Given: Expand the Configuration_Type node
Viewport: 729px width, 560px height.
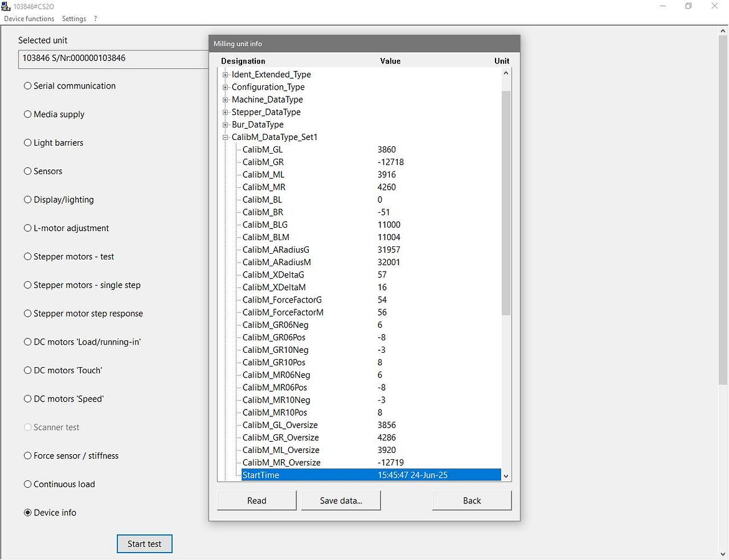Looking at the screenshot, I should [x=225, y=87].
